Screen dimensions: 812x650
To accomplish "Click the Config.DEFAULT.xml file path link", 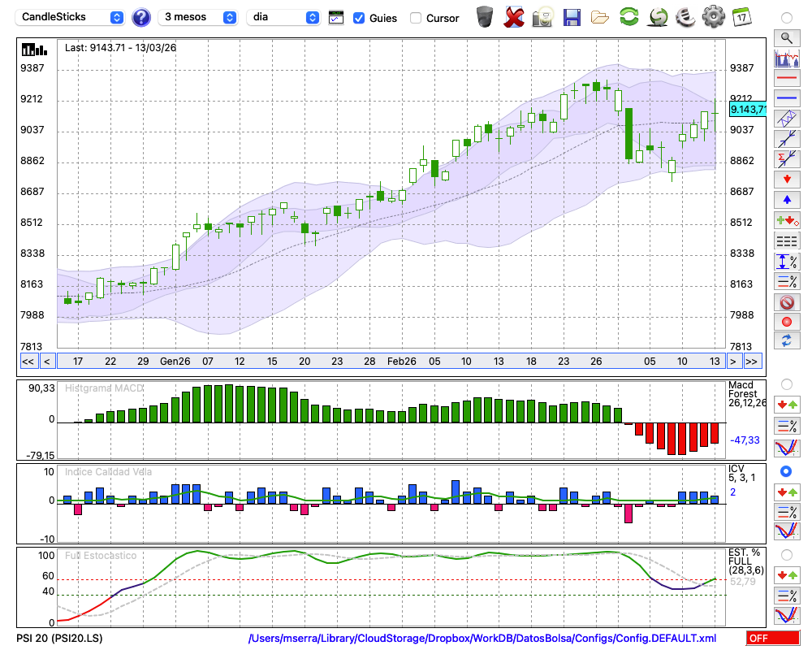I will pyautogui.click(x=482, y=639).
